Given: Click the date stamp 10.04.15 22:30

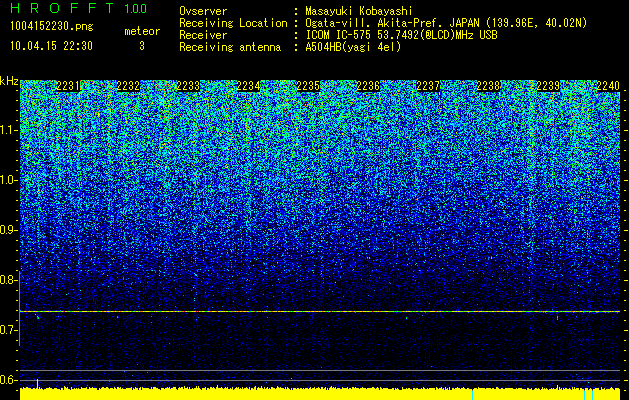Looking at the screenshot, I should point(51,46).
